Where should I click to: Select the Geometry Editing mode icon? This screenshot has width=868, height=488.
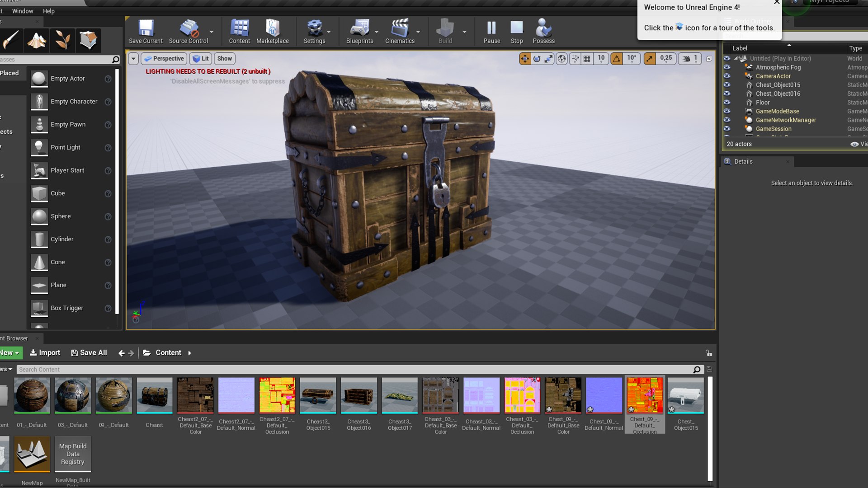coord(88,40)
